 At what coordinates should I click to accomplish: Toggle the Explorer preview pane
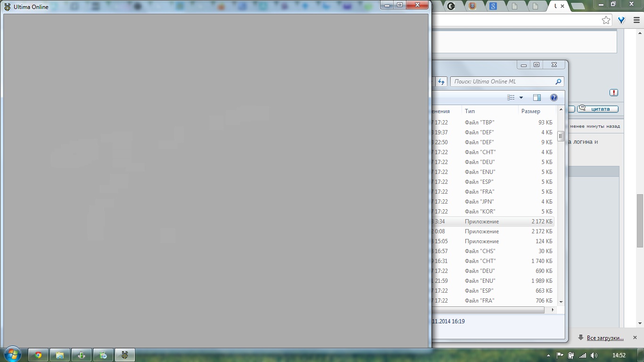[x=537, y=98]
